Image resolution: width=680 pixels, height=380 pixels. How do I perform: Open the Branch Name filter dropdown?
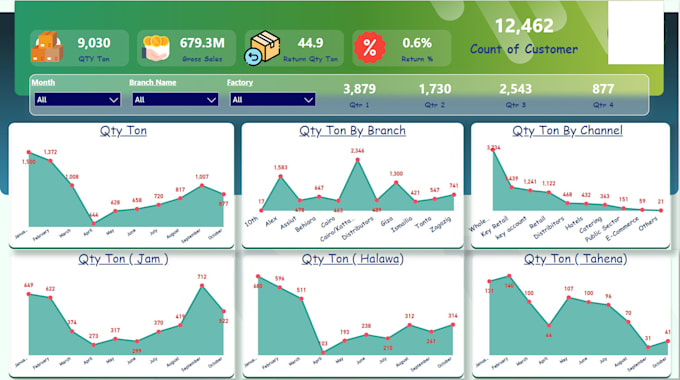(175, 100)
